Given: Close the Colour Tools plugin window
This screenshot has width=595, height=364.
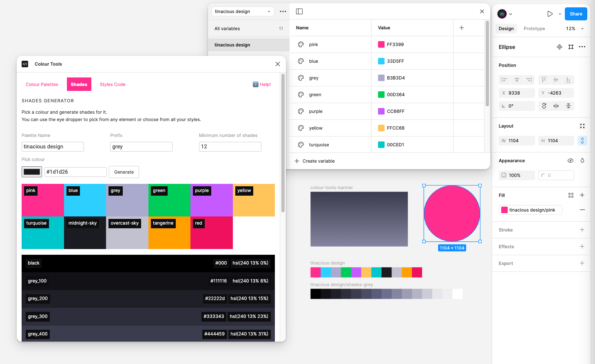Looking at the screenshot, I should click(278, 64).
